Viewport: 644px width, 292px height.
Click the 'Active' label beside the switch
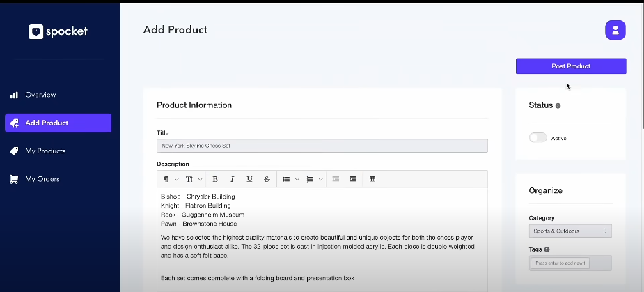pos(558,139)
